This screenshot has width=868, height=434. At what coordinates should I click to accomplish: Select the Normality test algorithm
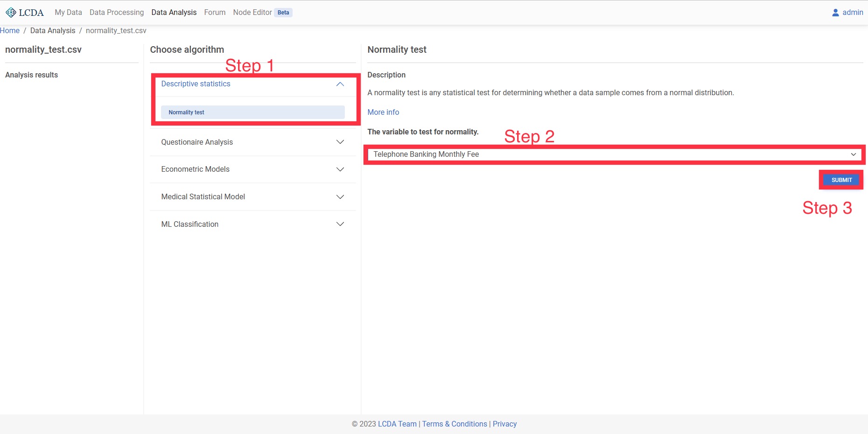point(252,112)
